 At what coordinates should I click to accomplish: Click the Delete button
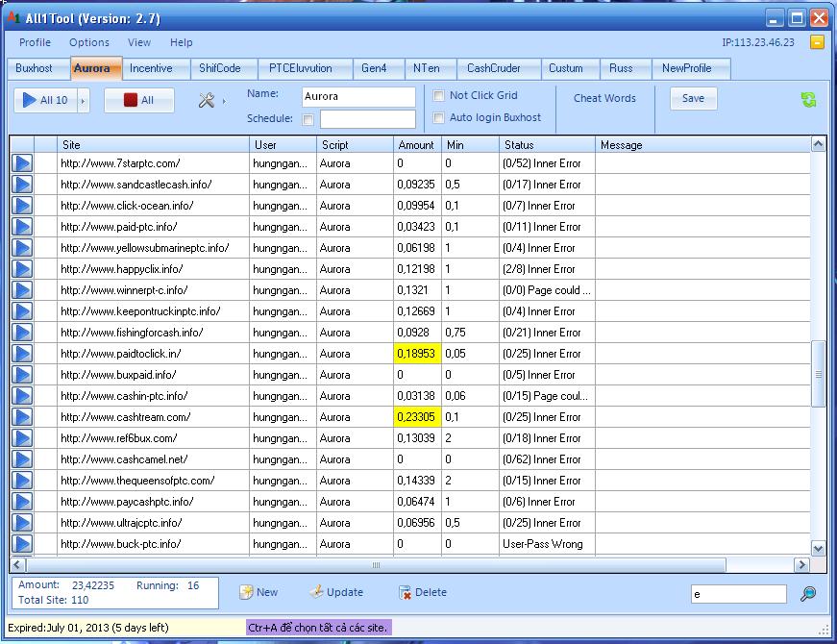click(x=422, y=592)
